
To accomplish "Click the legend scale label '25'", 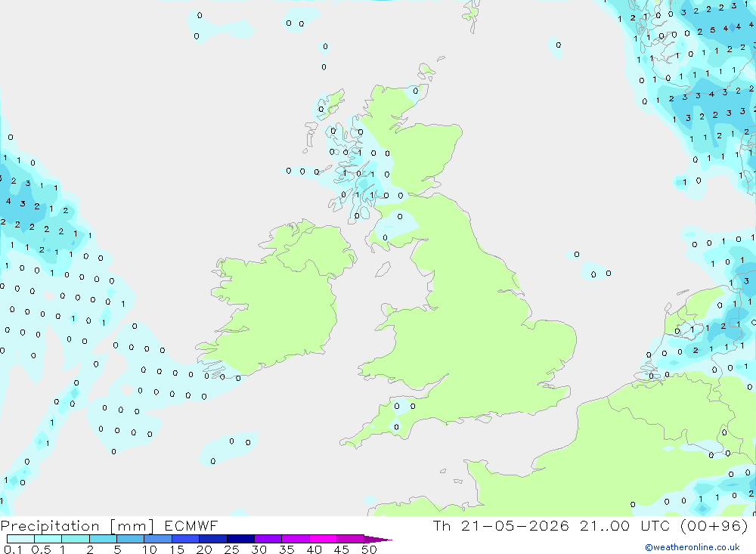I will pos(231,549).
